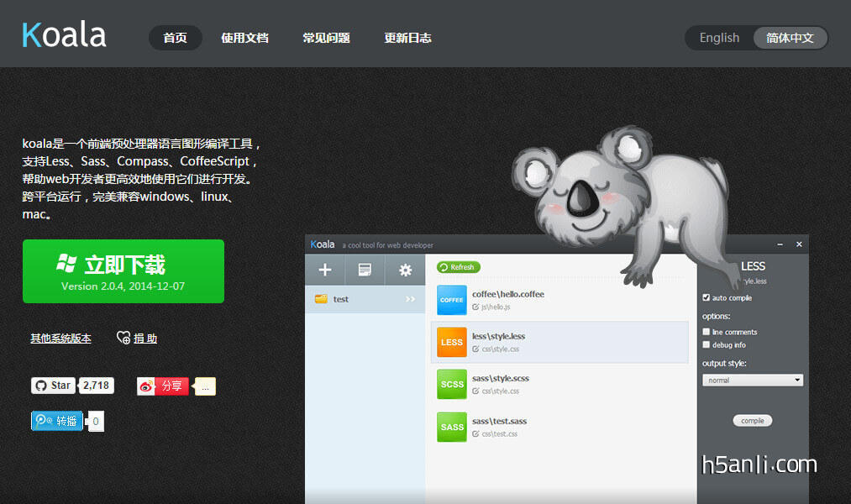This screenshot has height=504, width=851.
Task: Click the heart donate icon
Action: [123, 338]
